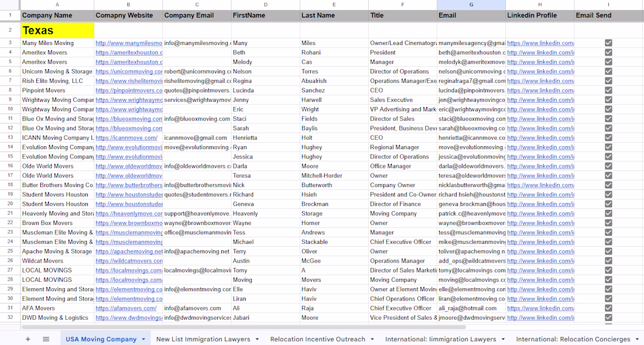Select the ali_raja@hotmail.com cell
Viewport: 644px width, 345px height.
click(x=471, y=308)
